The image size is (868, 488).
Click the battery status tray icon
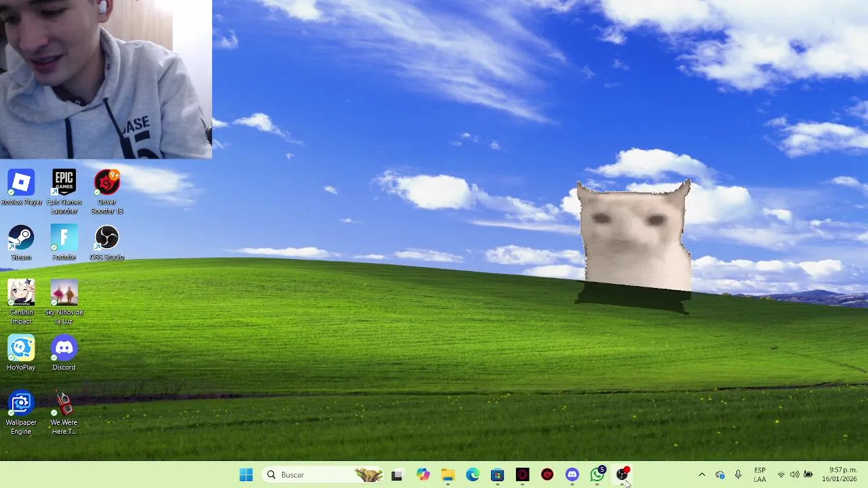pos(808,474)
